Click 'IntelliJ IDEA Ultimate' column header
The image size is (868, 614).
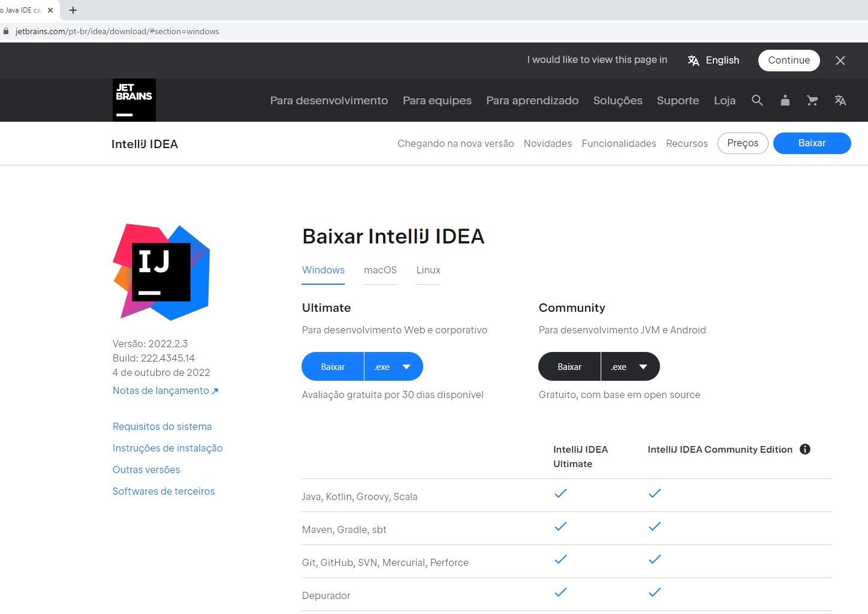pyautogui.click(x=580, y=457)
